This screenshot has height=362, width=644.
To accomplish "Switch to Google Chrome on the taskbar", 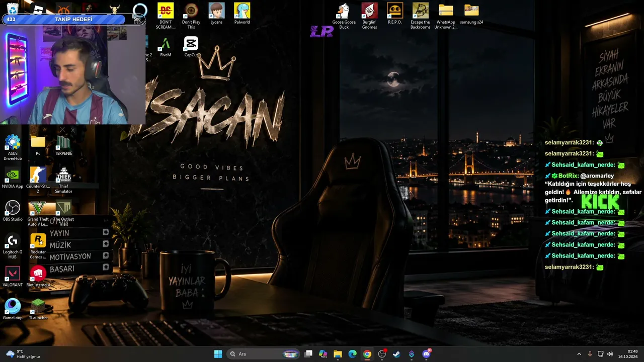I will (x=367, y=354).
